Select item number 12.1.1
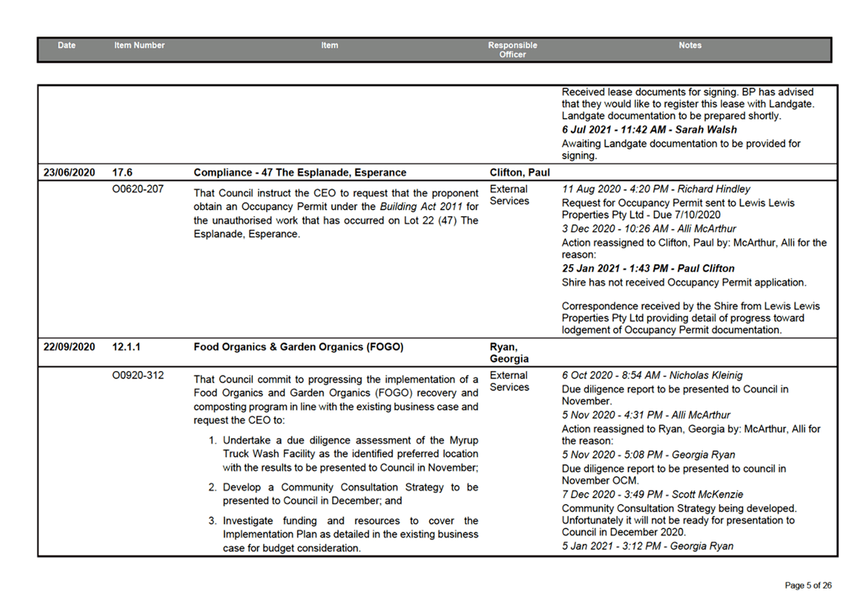 pos(126,347)
